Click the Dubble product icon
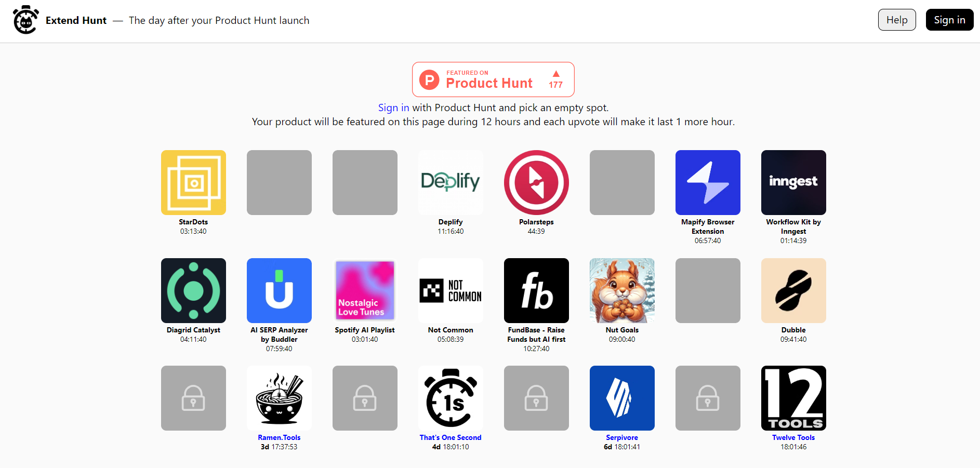 (793, 290)
